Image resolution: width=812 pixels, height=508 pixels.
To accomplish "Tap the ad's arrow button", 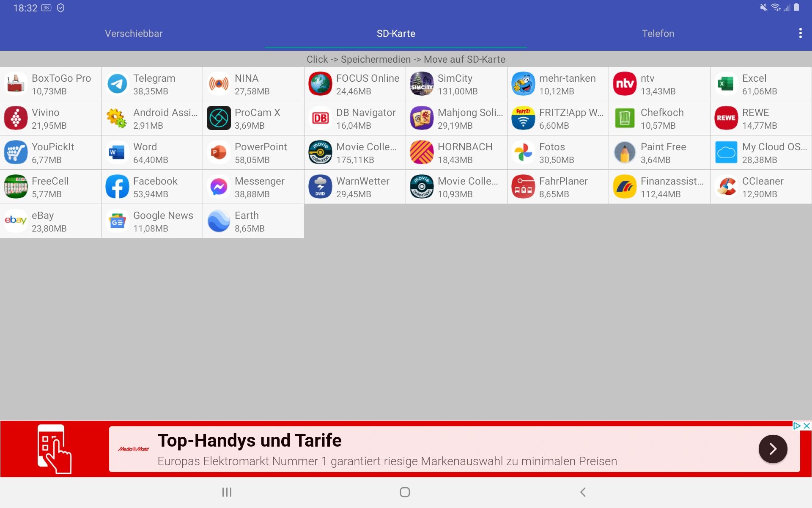I will pos(773,449).
